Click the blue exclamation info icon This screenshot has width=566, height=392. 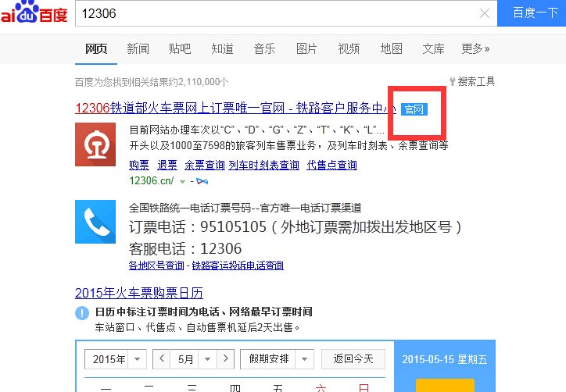tap(82, 312)
